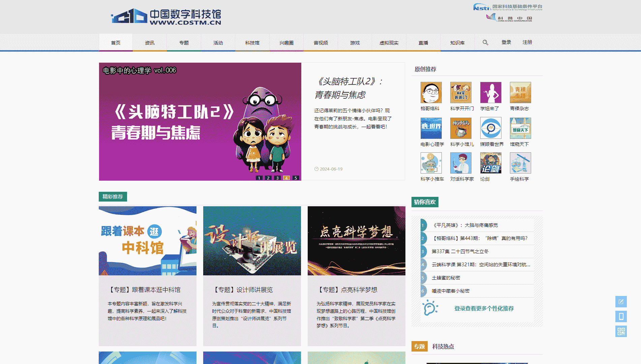Open 第337集 二十四节气之立冬 recommendation

(x=460, y=251)
